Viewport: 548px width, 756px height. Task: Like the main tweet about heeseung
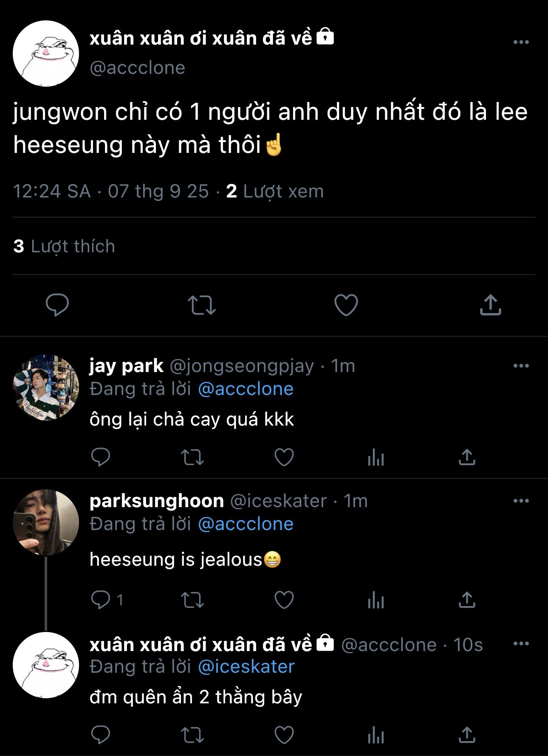tap(346, 305)
